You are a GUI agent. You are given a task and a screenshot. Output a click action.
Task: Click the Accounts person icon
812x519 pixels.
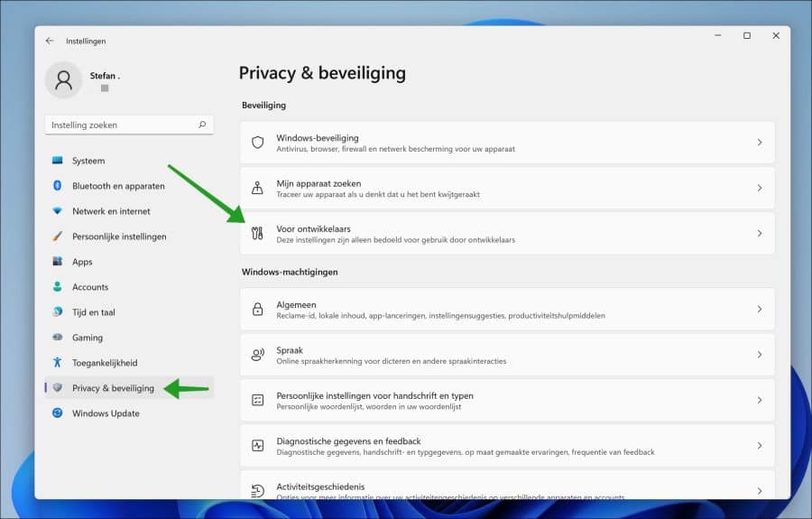58,286
